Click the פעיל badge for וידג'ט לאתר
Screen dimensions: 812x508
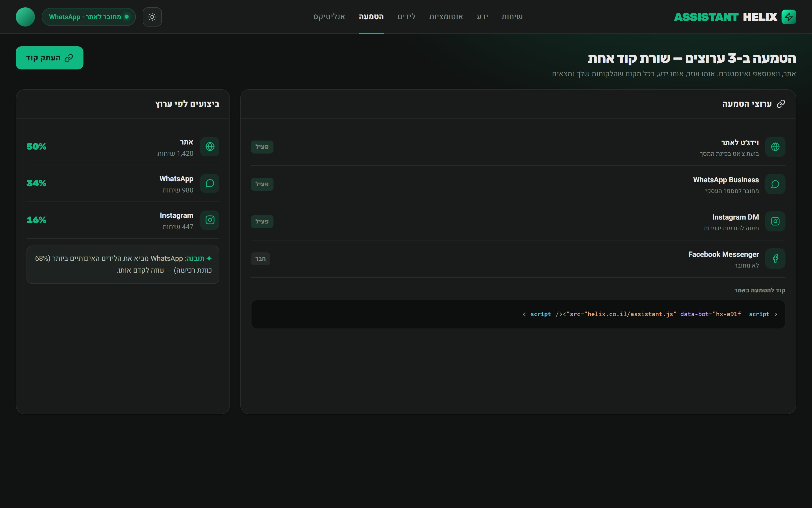tap(262, 147)
